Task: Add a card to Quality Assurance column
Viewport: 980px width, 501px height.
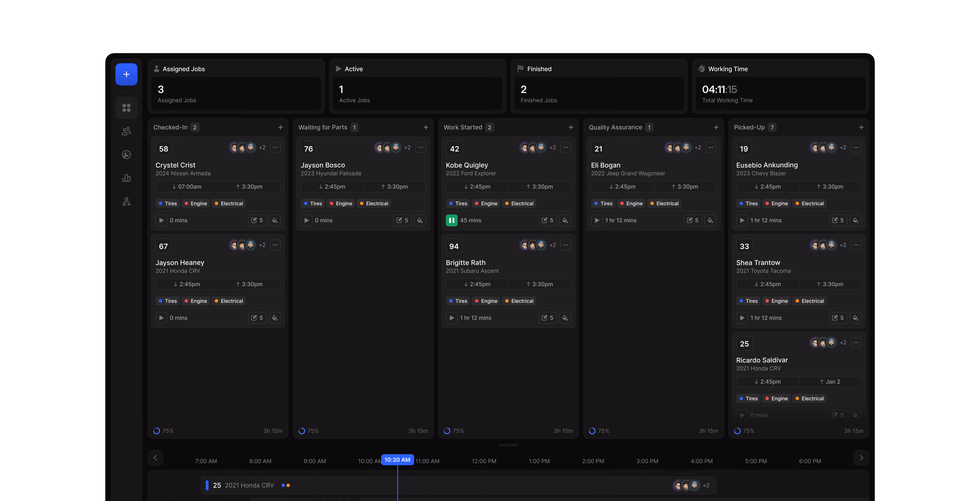Action: [716, 128]
